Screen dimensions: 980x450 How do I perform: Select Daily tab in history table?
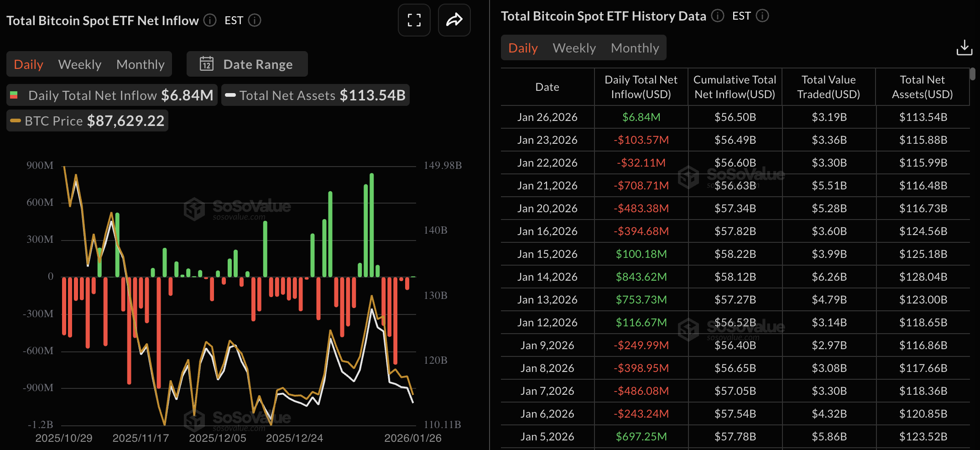coord(523,48)
